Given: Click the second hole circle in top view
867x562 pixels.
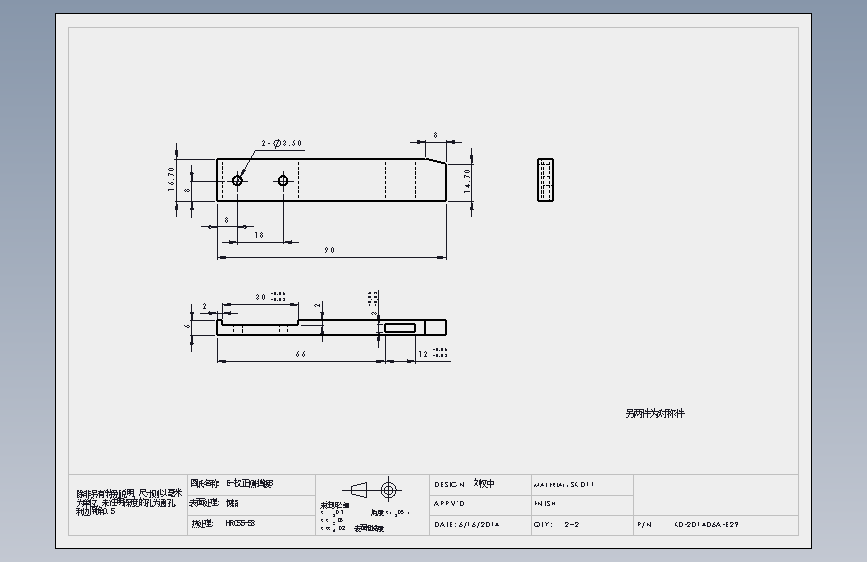Looking at the screenshot, I should coord(283,181).
